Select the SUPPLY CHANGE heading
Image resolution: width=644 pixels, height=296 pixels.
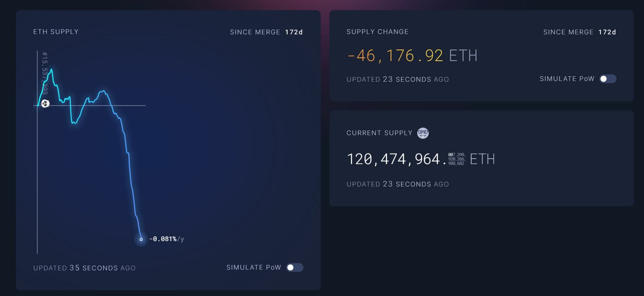click(377, 32)
